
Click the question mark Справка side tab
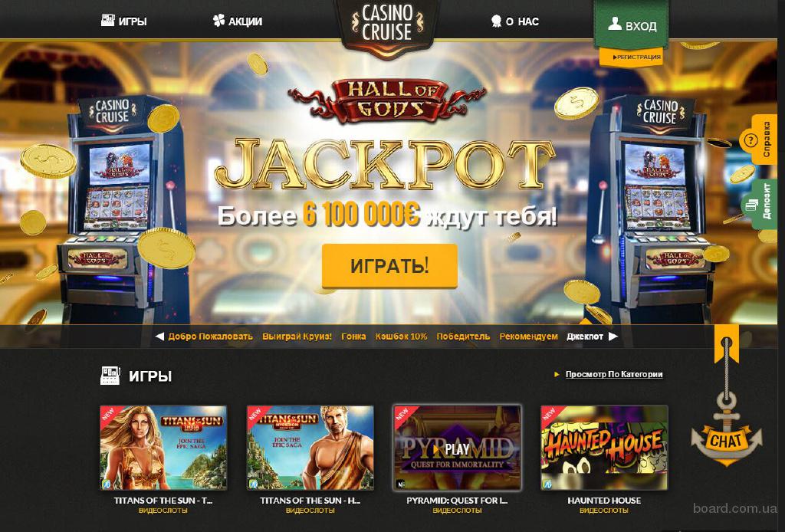coord(764,140)
